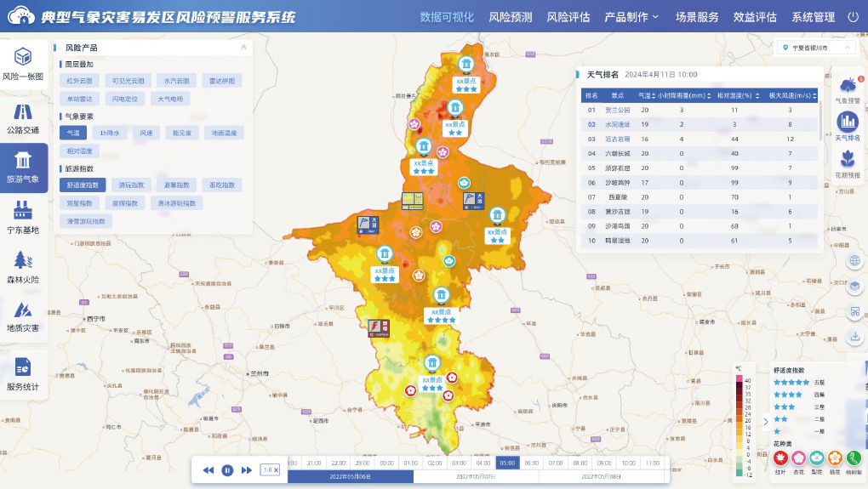The image size is (868, 489).
Task: Click the 梨花 flower legend icon
Action: click(x=817, y=458)
